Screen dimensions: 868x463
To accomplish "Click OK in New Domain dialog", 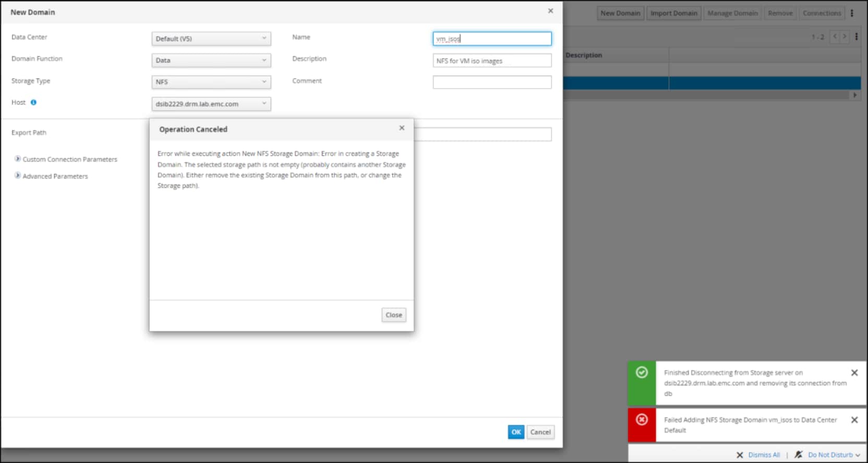I will pyautogui.click(x=516, y=432).
